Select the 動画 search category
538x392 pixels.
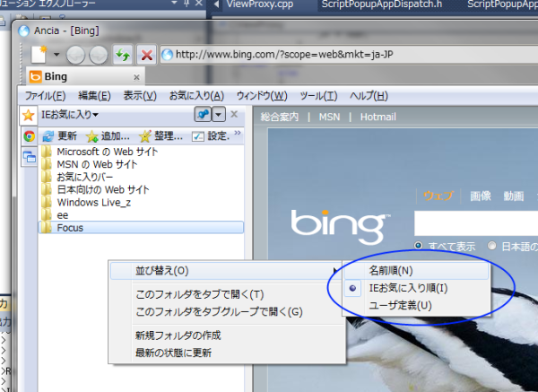pyautogui.click(x=513, y=196)
